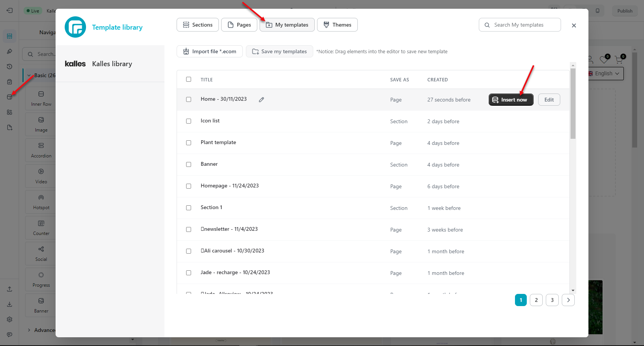Open the Pages tab
Image resolution: width=644 pixels, height=346 pixels.
click(239, 24)
